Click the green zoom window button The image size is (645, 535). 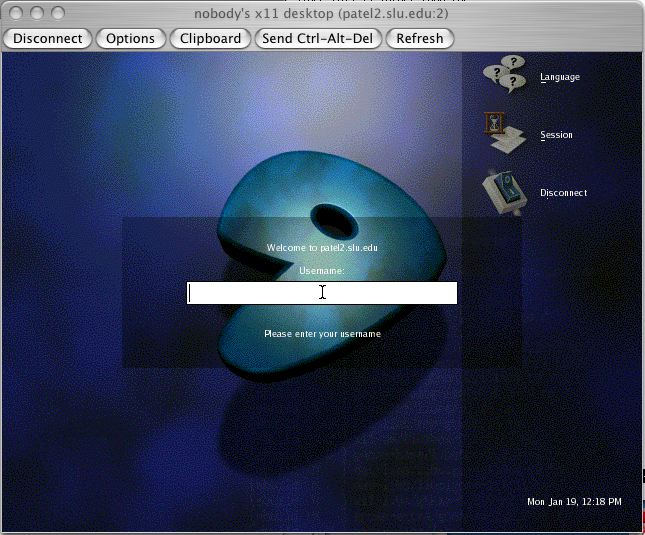pos(58,14)
